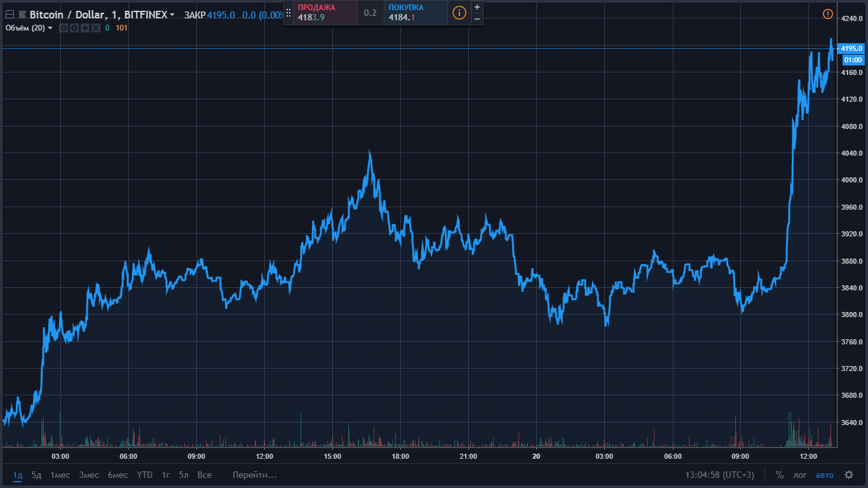Viewport: 868px width, 488px height.
Task: Grab the trading panel drag handle dots
Action: coord(288,13)
